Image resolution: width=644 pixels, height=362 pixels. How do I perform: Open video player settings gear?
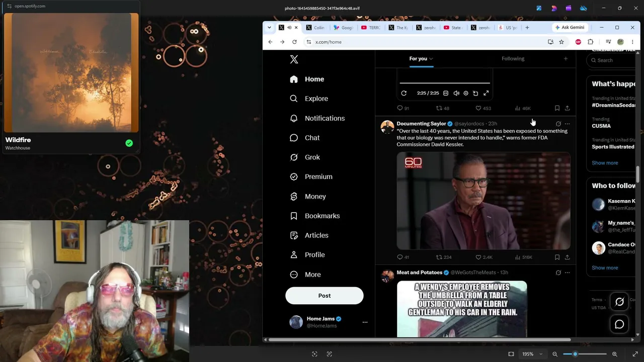coord(466,93)
